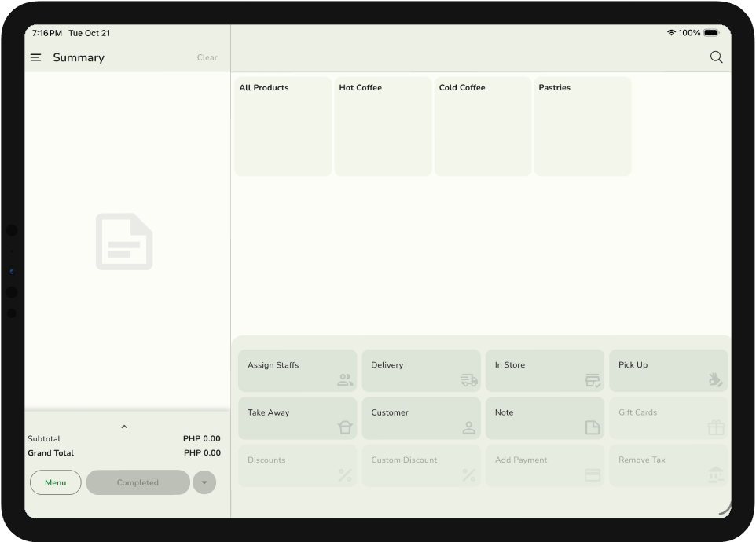This screenshot has width=756, height=542.
Task: Select the Hot Coffee category
Action: (x=383, y=126)
